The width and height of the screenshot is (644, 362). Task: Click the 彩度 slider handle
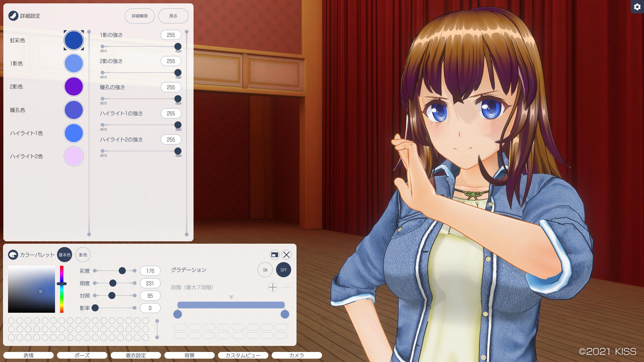pos(122,270)
